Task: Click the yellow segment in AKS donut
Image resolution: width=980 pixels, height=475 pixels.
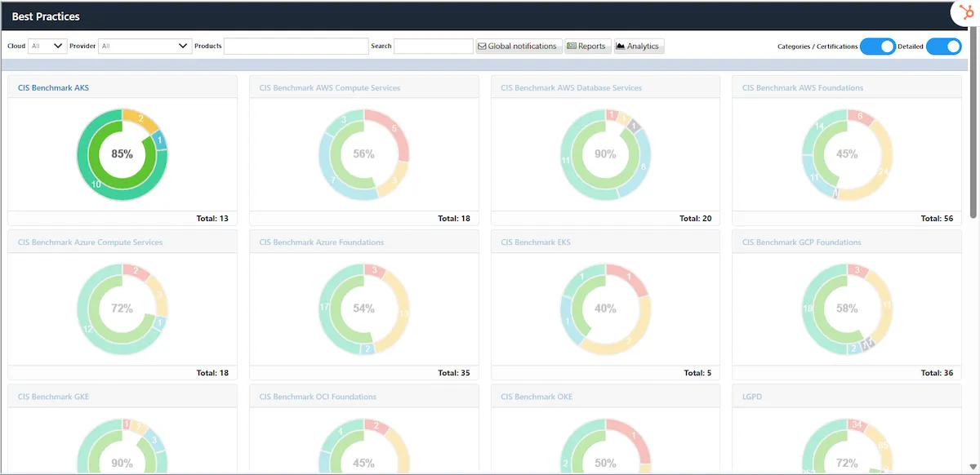Action: point(139,119)
